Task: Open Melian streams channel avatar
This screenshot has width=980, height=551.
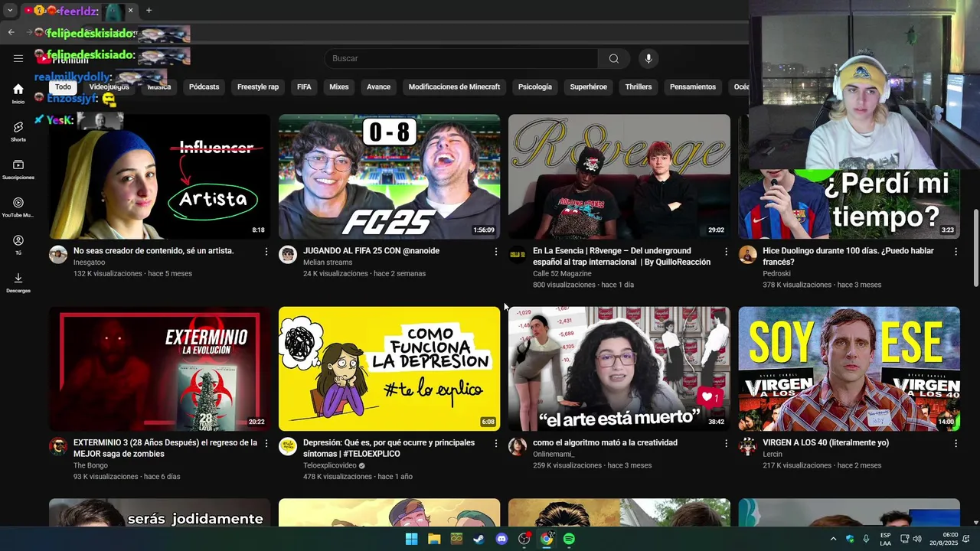Action: [x=288, y=255]
